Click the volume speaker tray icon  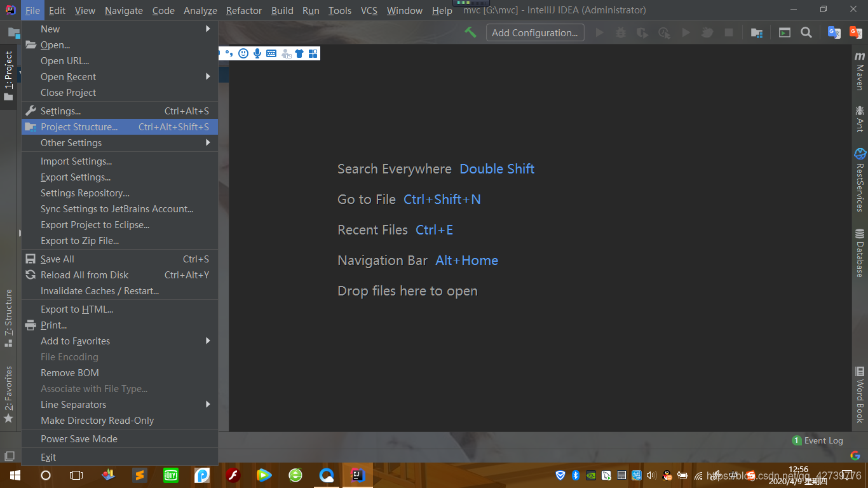(x=651, y=475)
